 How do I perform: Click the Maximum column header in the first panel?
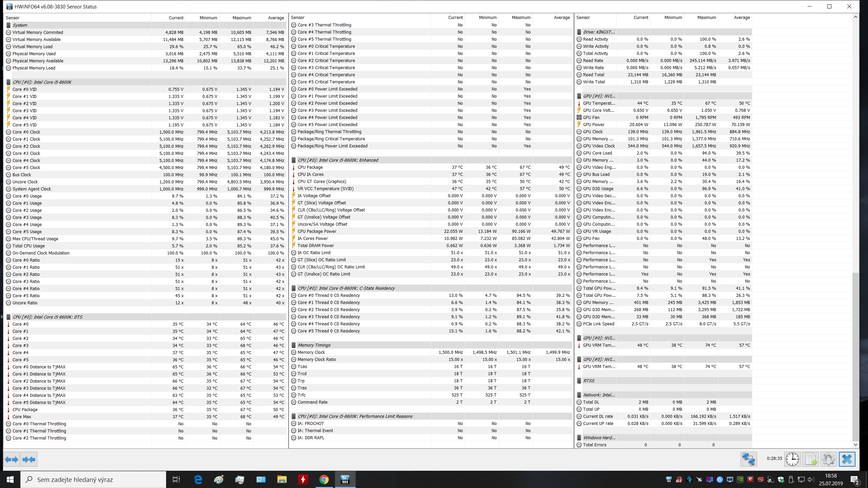pyautogui.click(x=241, y=18)
